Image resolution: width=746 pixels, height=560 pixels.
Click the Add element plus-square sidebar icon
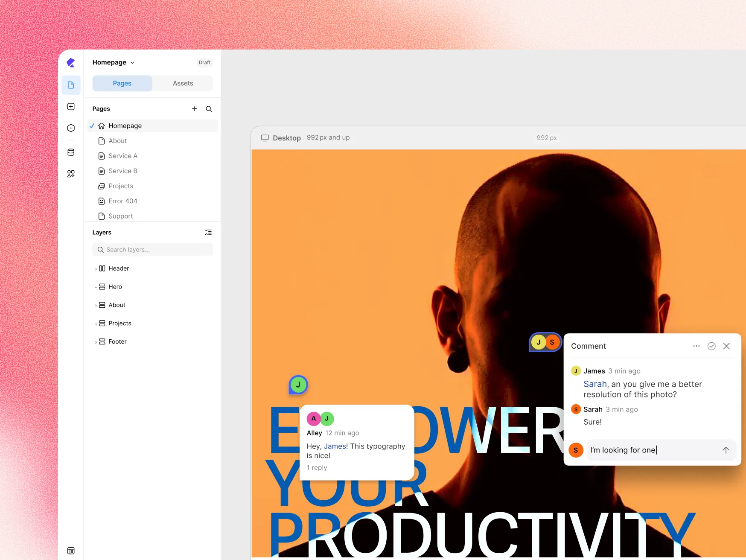click(x=71, y=106)
